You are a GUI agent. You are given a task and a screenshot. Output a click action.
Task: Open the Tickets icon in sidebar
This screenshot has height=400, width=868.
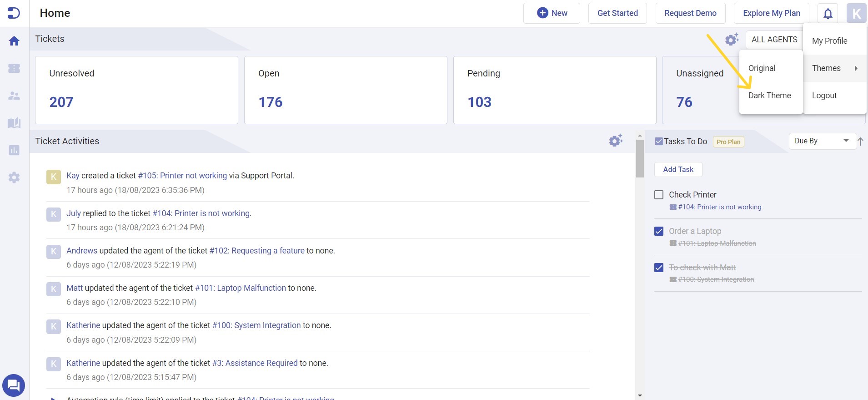point(14,68)
